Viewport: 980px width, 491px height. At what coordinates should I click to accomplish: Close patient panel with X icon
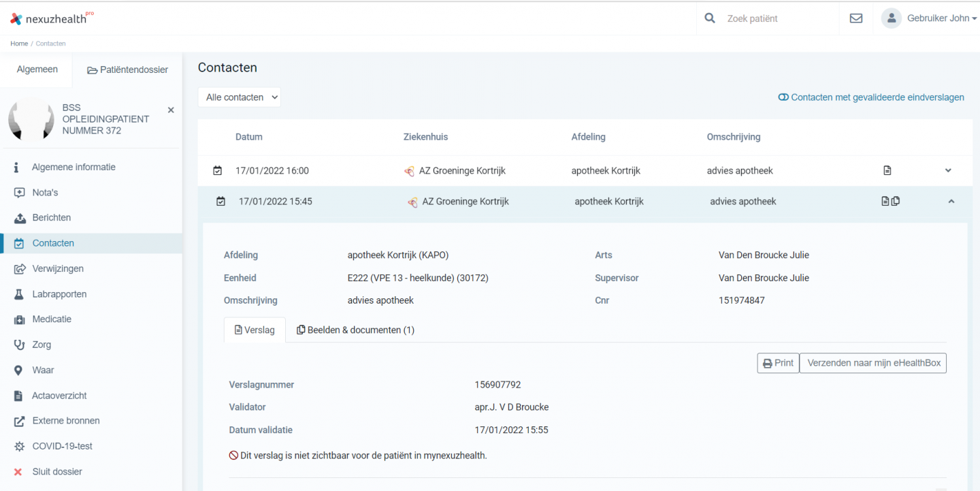pos(171,110)
